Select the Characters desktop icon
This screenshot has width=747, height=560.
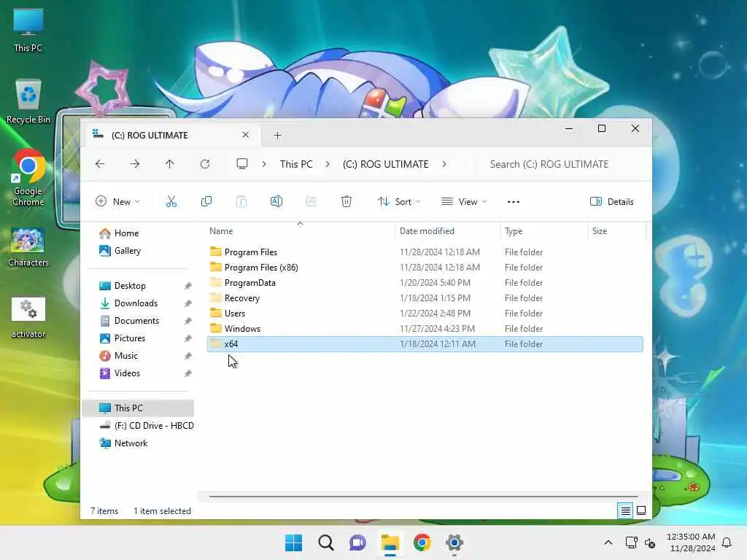(28, 247)
